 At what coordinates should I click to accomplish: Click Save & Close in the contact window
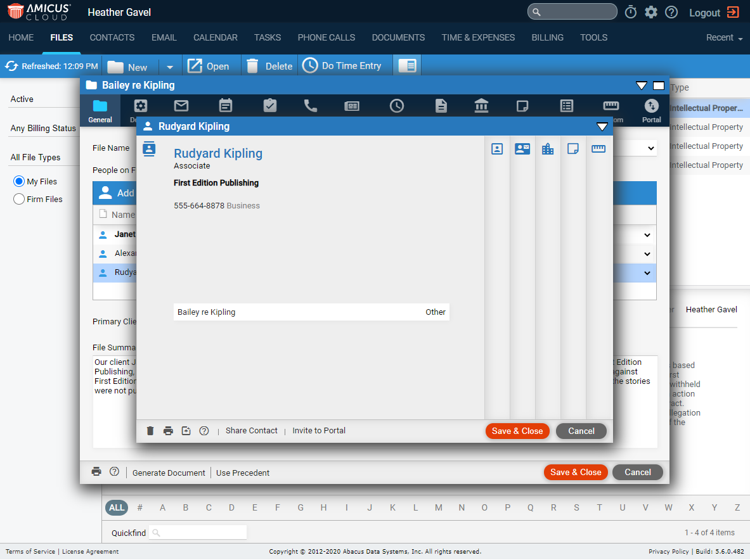point(517,431)
